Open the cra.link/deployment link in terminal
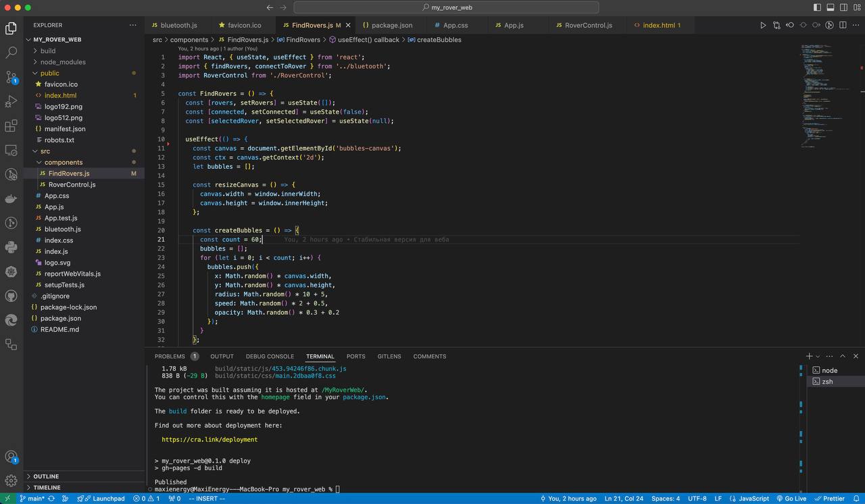The image size is (865, 504). 209,440
